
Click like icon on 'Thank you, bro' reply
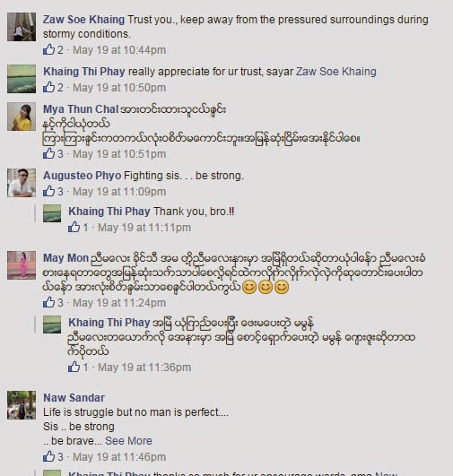[74, 227]
